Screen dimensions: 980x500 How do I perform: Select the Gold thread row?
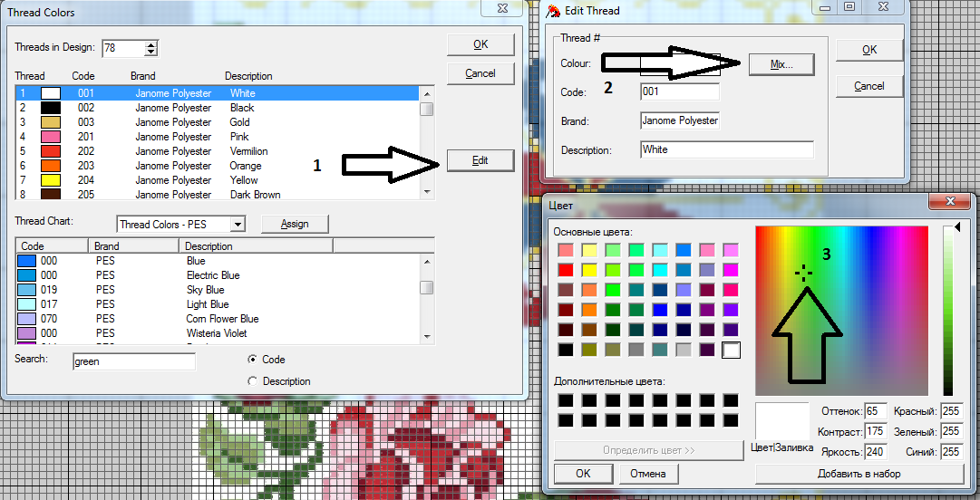click(x=217, y=122)
